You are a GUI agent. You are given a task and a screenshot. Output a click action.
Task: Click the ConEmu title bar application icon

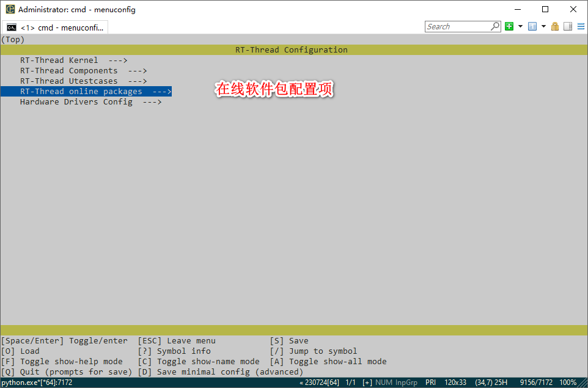coord(10,9)
